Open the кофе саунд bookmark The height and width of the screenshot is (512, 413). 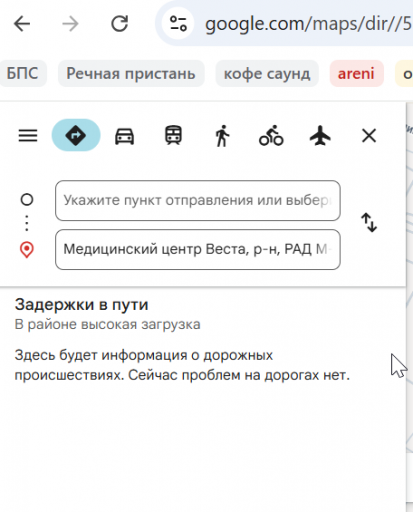(x=267, y=73)
